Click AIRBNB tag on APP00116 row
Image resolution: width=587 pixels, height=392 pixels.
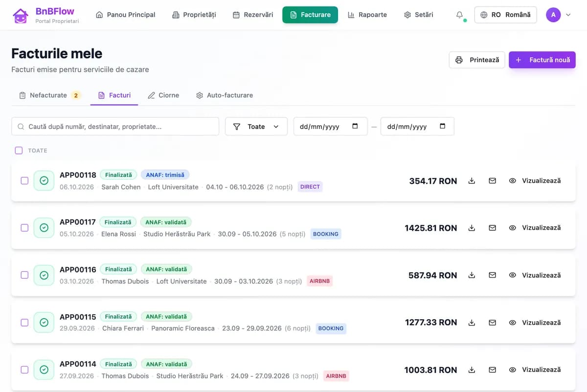[x=320, y=281]
